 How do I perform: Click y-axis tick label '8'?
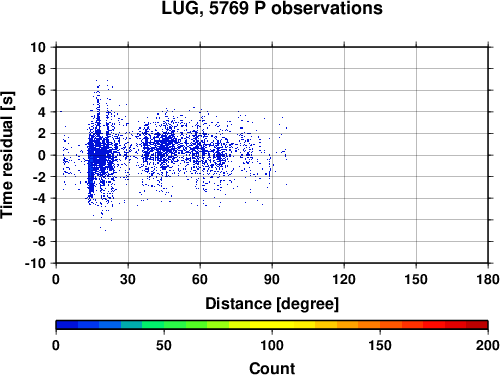[42, 69]
